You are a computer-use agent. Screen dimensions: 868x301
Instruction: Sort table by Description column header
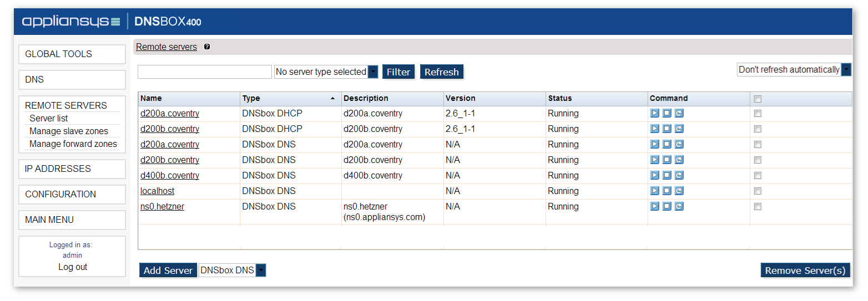[392, 98]
